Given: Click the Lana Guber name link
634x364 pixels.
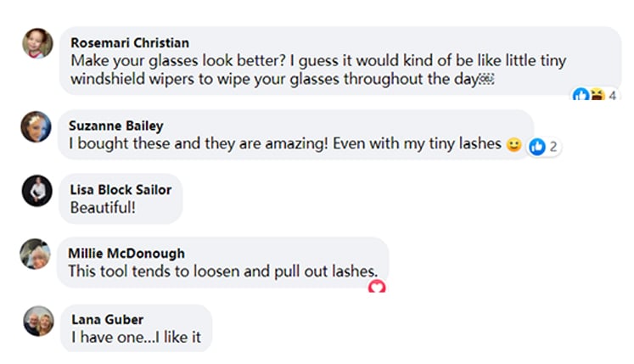Looking at the screenshot, I should (107, 319).
